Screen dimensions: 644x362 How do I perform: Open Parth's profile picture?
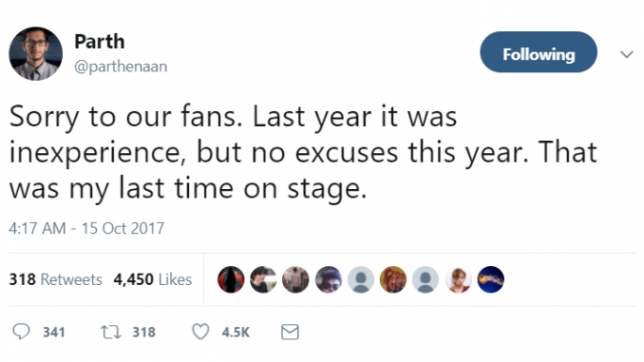36,53
